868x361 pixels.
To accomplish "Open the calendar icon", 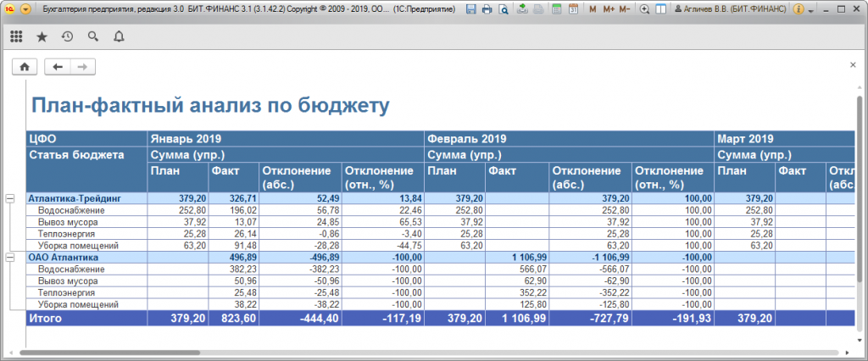I will [x=573, y=9].
